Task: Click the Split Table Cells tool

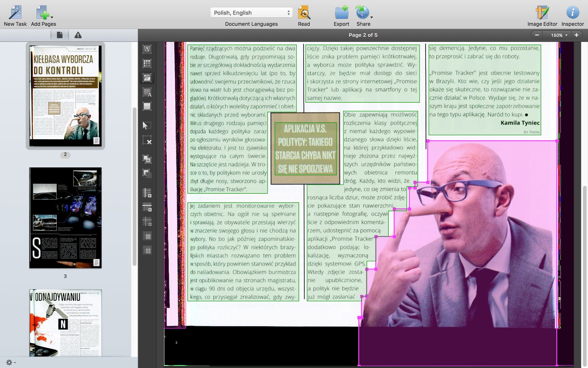Action: click(147, 250)
